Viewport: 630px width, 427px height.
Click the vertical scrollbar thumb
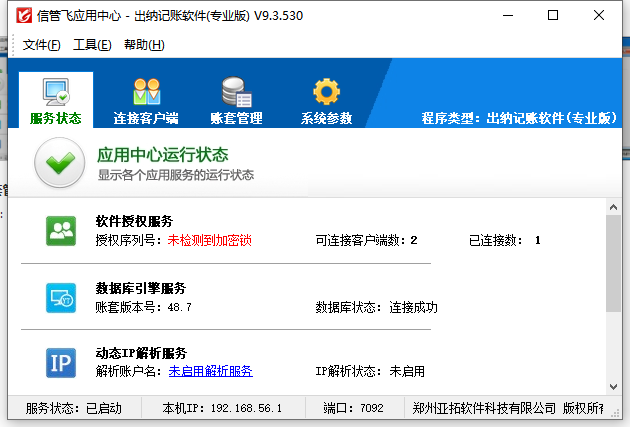[x=613, y=260]
